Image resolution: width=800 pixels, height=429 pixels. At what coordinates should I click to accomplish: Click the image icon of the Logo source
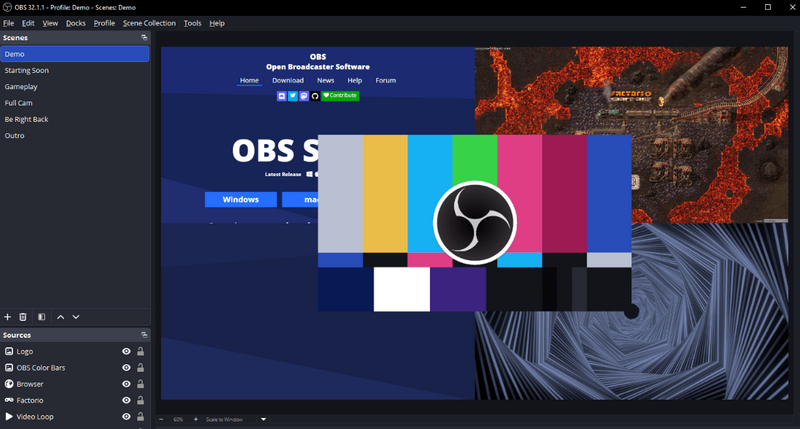tap(9, 351)
